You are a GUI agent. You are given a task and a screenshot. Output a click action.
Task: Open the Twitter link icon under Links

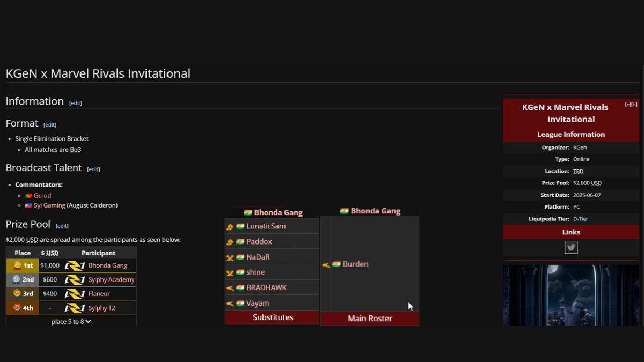point(571,248)
